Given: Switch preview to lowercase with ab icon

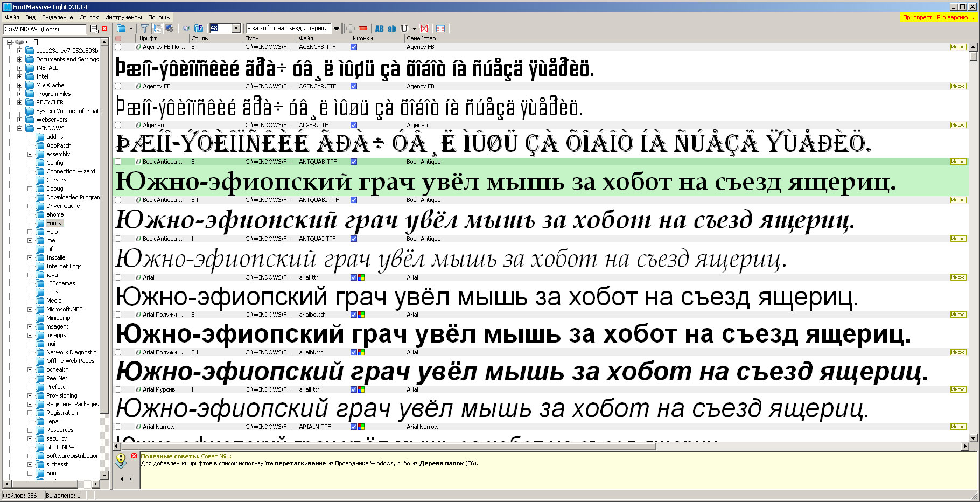Looking at the screenshot, I should pos(392,29).
